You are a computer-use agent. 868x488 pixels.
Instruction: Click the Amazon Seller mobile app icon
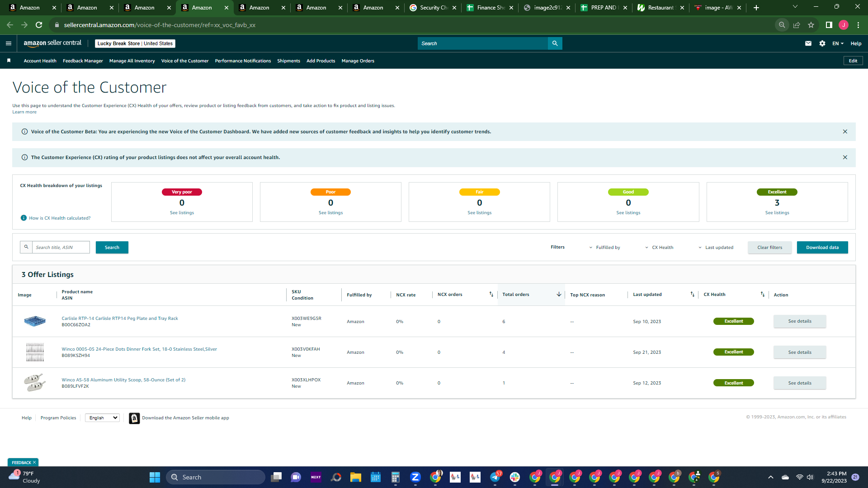[x=134, y=418]
